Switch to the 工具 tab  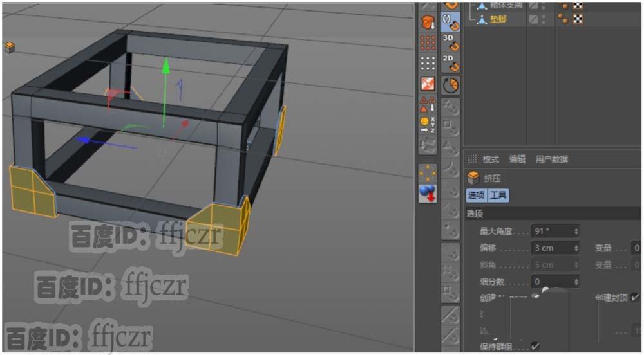[498, 195]
